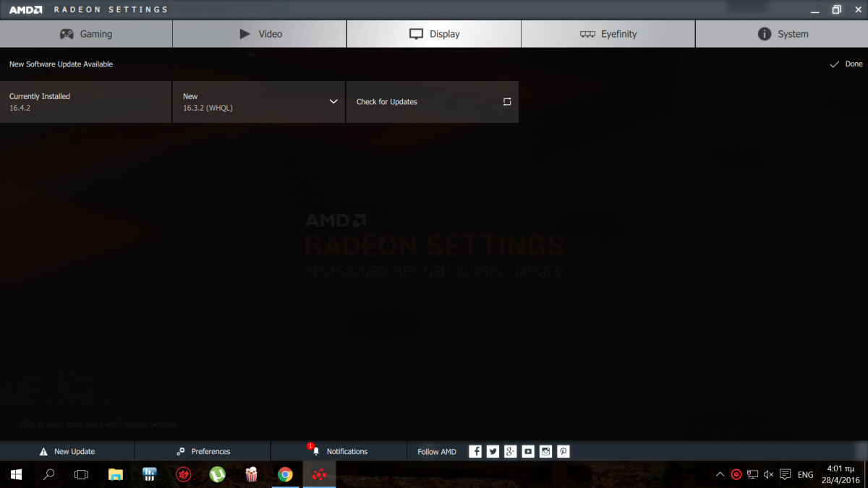Open AMD Twitter page icon
This screenshot has height=488, width=868.
[493, 451]
